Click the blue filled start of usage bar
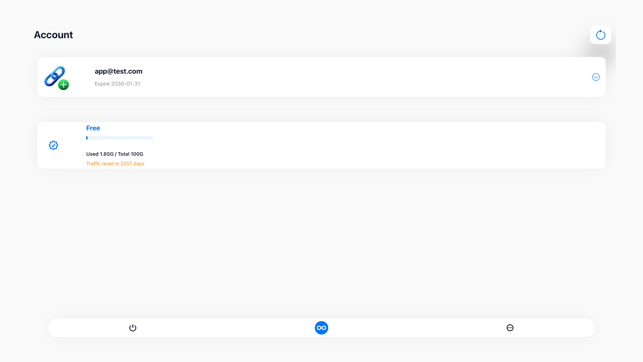643x362 pixels. coord(87,138)
